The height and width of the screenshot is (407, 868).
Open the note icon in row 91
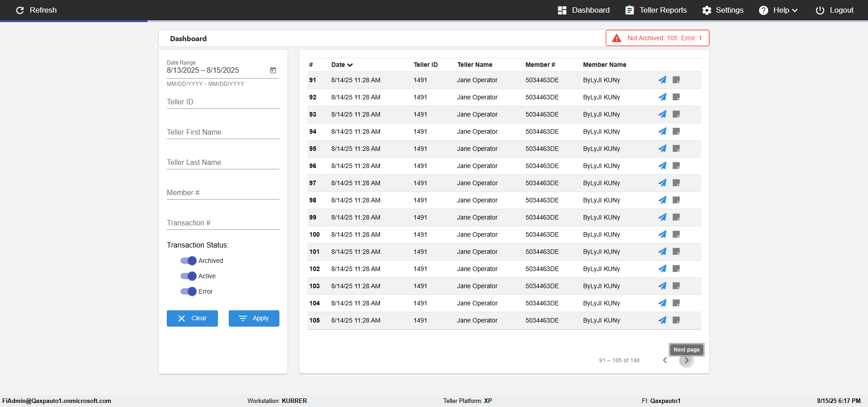tap(676, 80)
